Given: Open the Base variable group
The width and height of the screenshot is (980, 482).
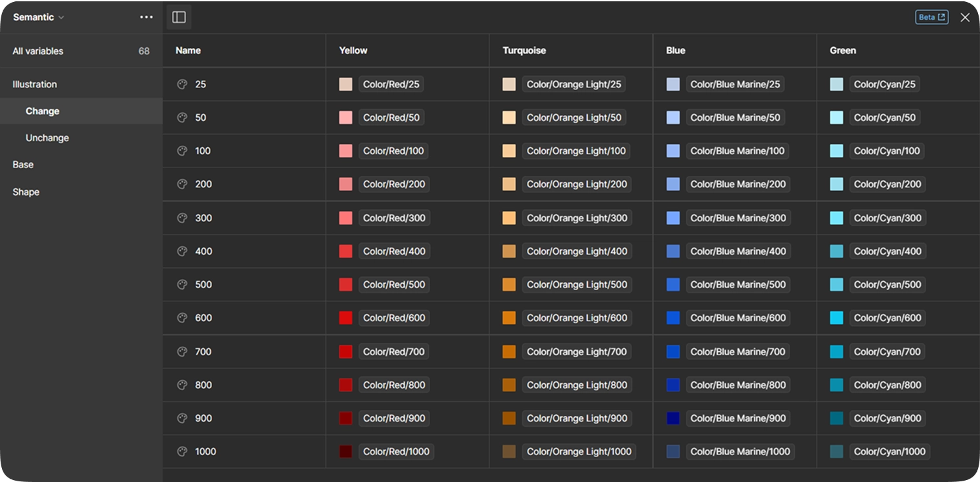Looking at the screenshot, I should point(22,164).
